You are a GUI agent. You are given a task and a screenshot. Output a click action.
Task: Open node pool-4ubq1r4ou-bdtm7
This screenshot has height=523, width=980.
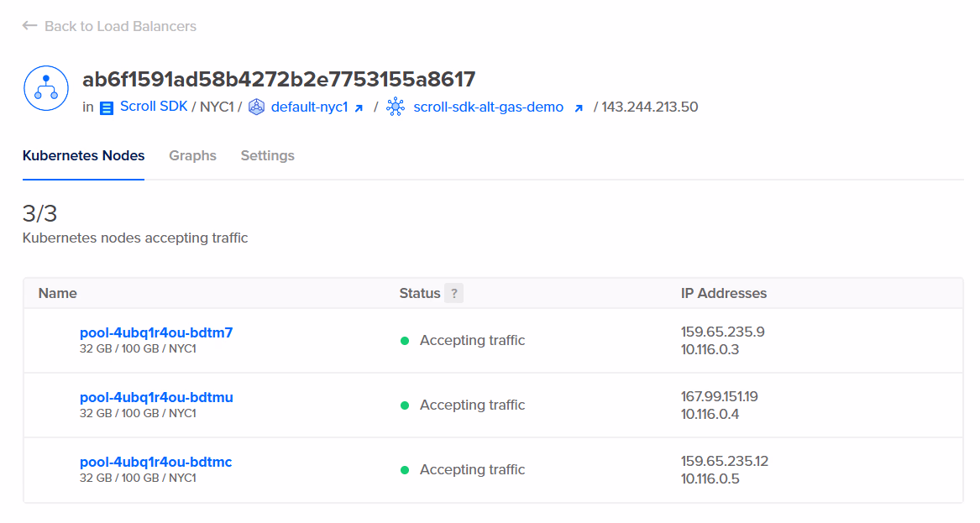pyautogui.click(x=156, y=332)
